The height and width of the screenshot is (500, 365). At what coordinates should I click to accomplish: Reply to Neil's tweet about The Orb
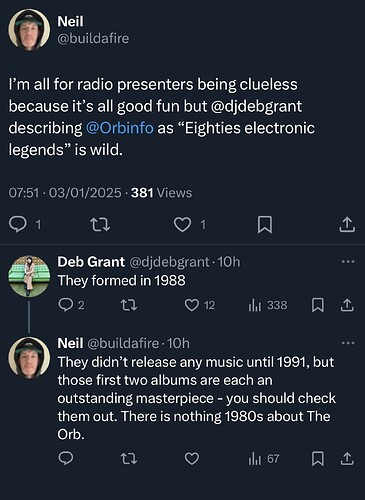point(66,458)
